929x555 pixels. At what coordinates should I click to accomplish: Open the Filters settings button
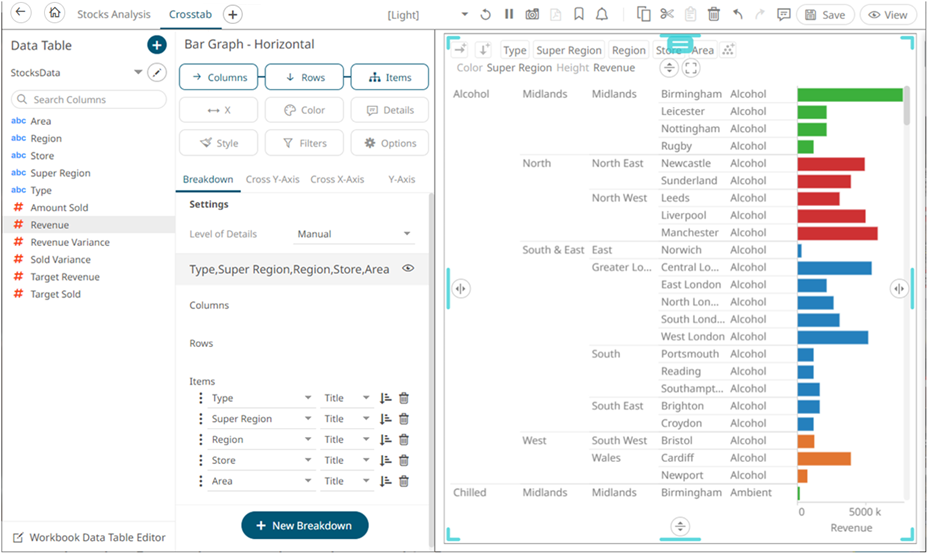(x=305, y=143)
